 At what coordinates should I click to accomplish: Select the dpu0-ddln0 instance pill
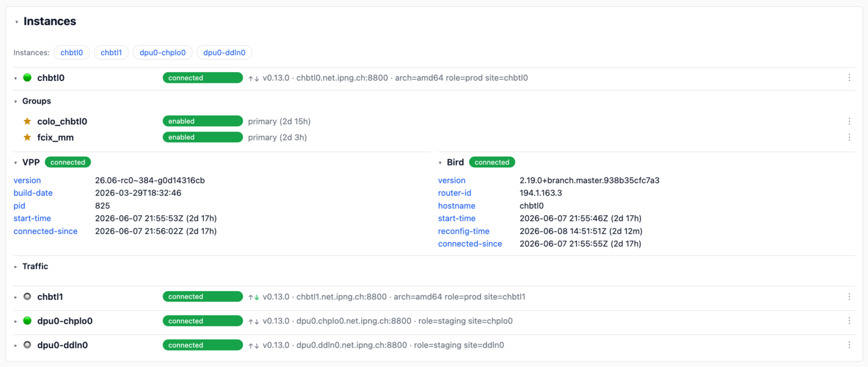pyautogui.click(x=224, y=53)
